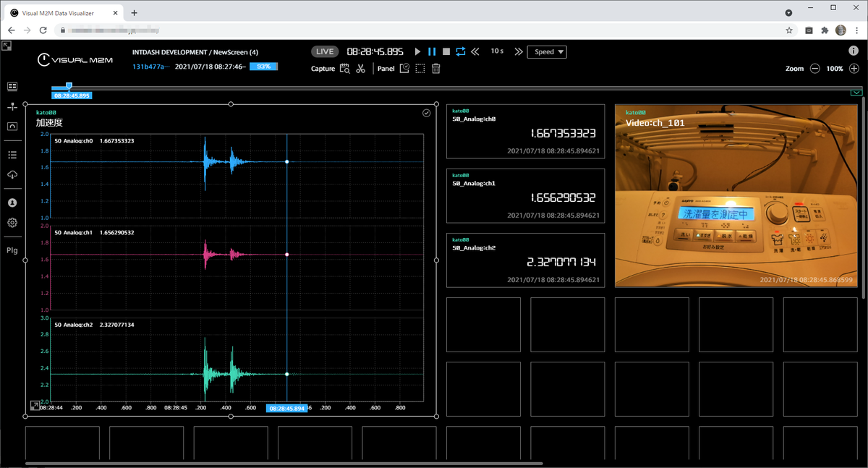The image size is (868, 468).
Task: Click the cloud download icon in sidebar
Action: [x=12, y=174]
